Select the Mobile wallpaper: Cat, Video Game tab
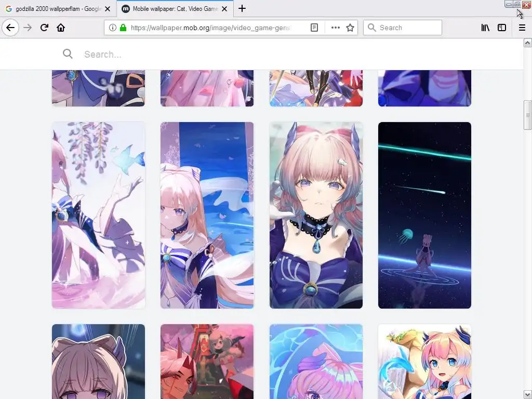 pos(175,9)
